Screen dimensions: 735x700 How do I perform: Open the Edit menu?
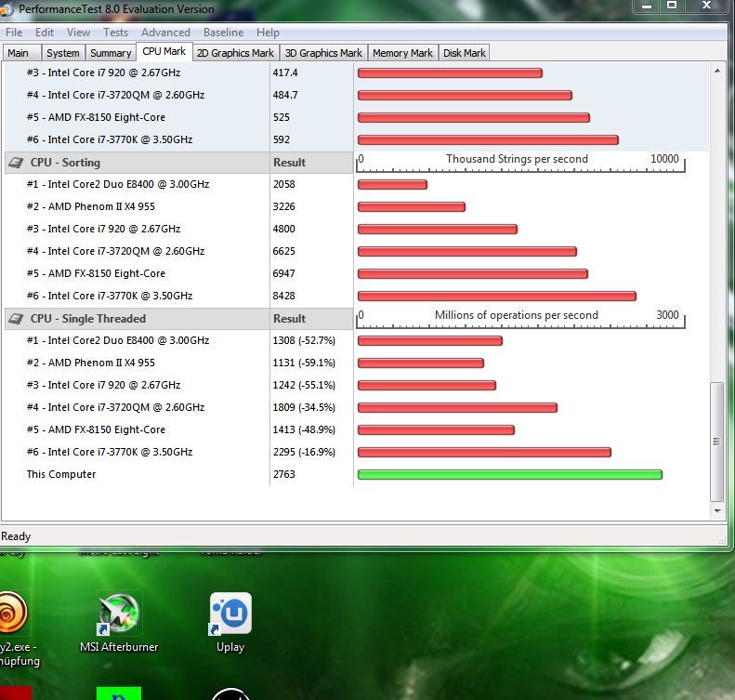coord(44,33)
